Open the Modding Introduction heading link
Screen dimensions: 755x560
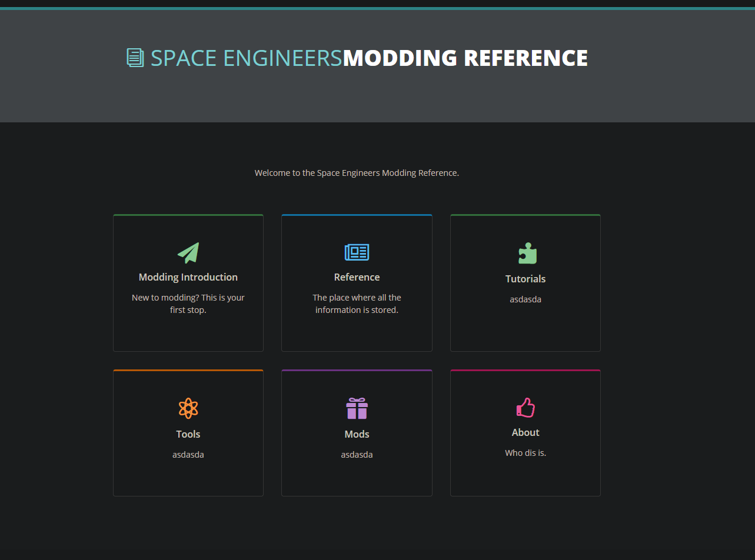tap(188, 276)
